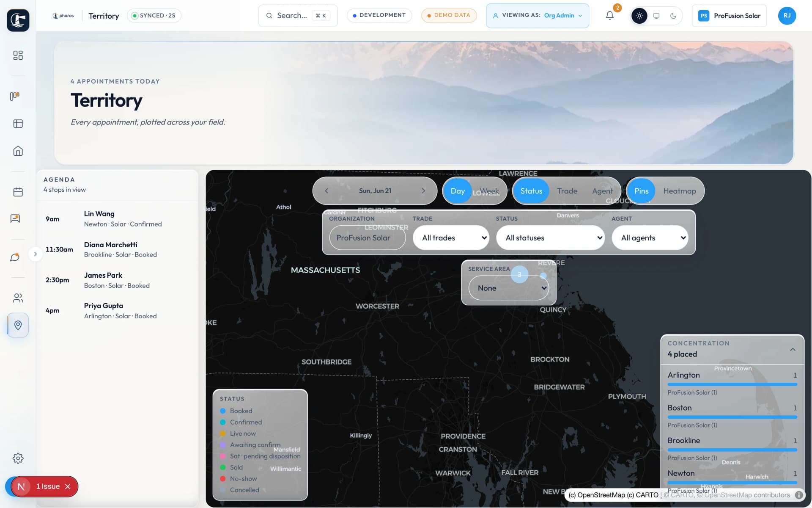Color pins by Trade tab

click(567, 191)
